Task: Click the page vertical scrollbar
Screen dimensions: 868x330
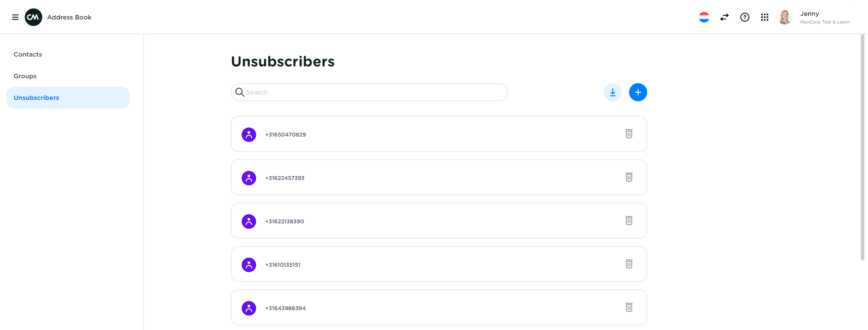Action: tap(862, 149)
